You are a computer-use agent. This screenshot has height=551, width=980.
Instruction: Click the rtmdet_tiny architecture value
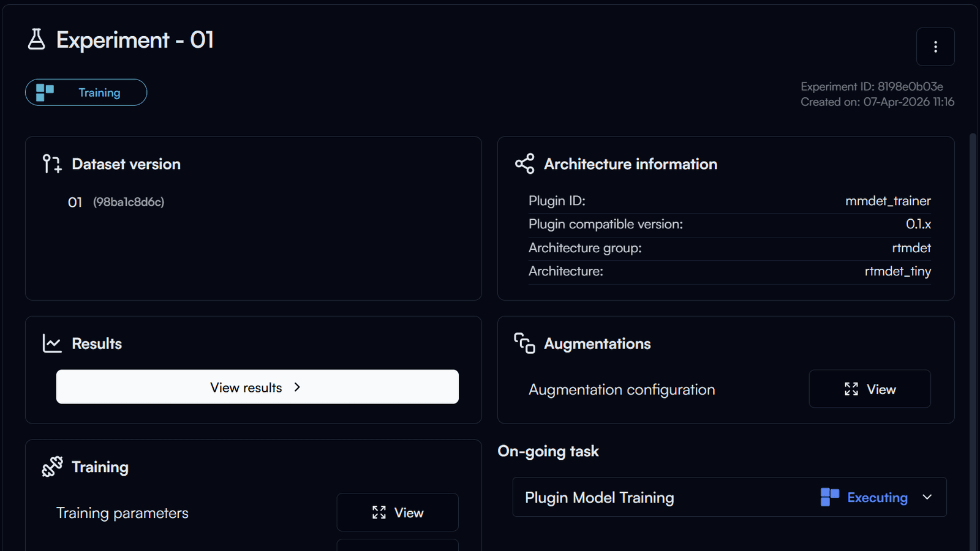click(x=898, y=271)
